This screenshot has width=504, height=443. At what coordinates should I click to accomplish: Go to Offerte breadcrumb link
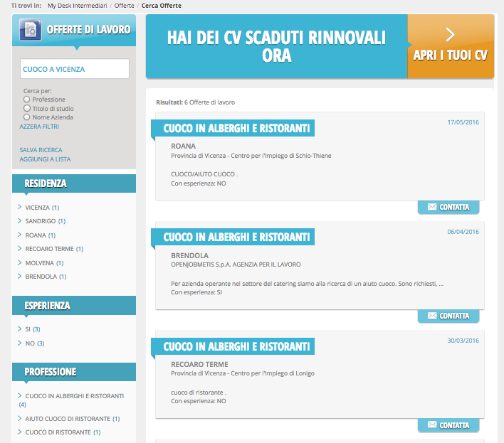coord(125,6)
